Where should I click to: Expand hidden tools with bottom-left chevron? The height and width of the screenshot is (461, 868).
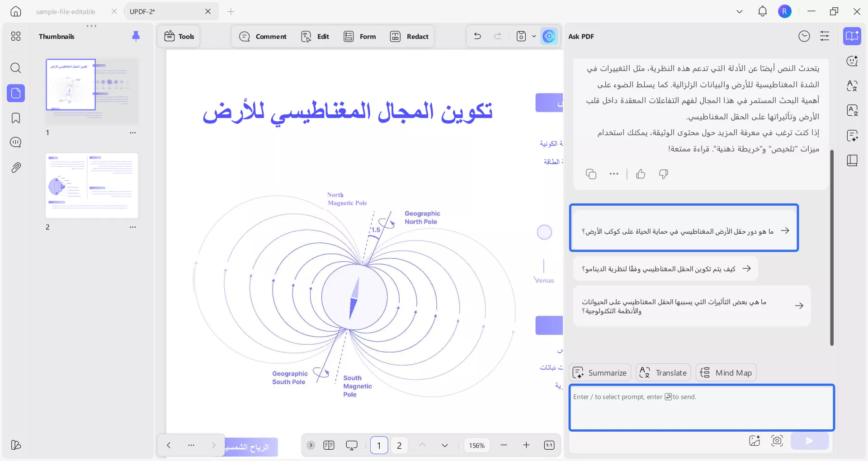point(311,445)
